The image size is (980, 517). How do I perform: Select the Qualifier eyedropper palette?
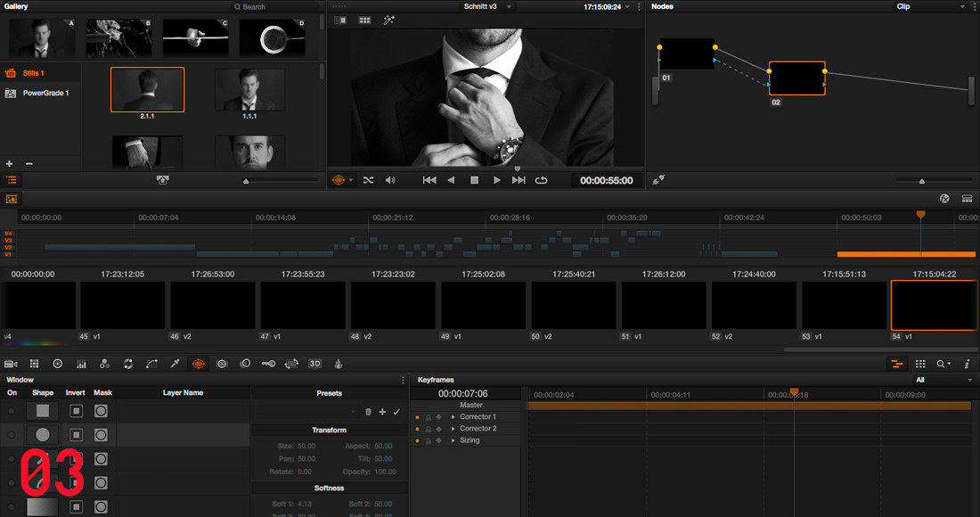pos(175,364)
